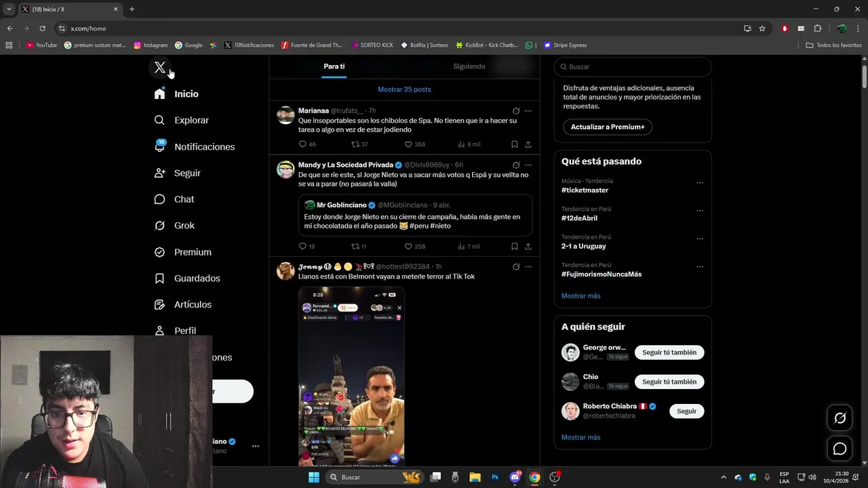Screen dimensions: 868x488
Task: Open Notificaciones with the 18 badge
Action: click(x=194, y=146)
